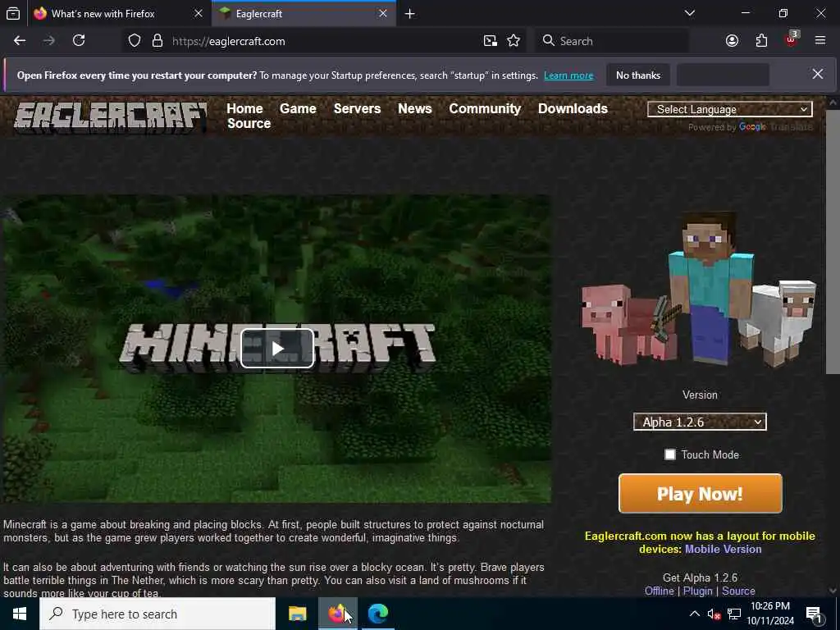Open a new tab with plus icon
This screenshot has height=630, width=840.
410,14
